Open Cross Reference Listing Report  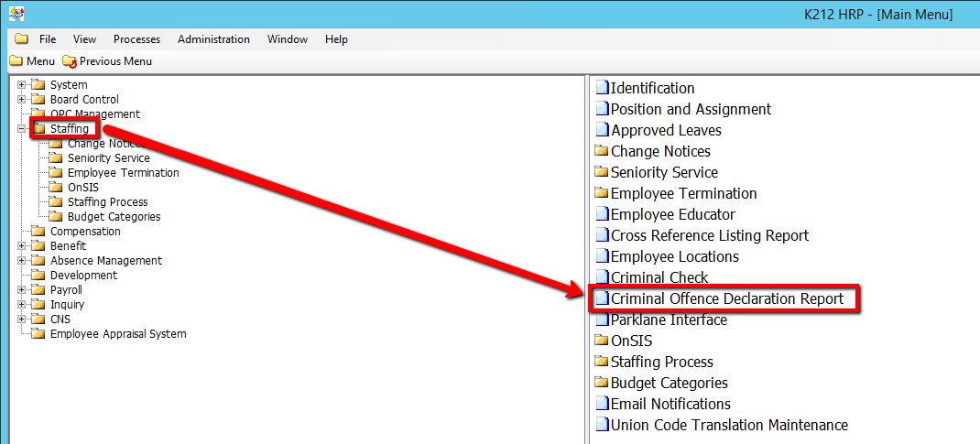[x=710, y=235]
